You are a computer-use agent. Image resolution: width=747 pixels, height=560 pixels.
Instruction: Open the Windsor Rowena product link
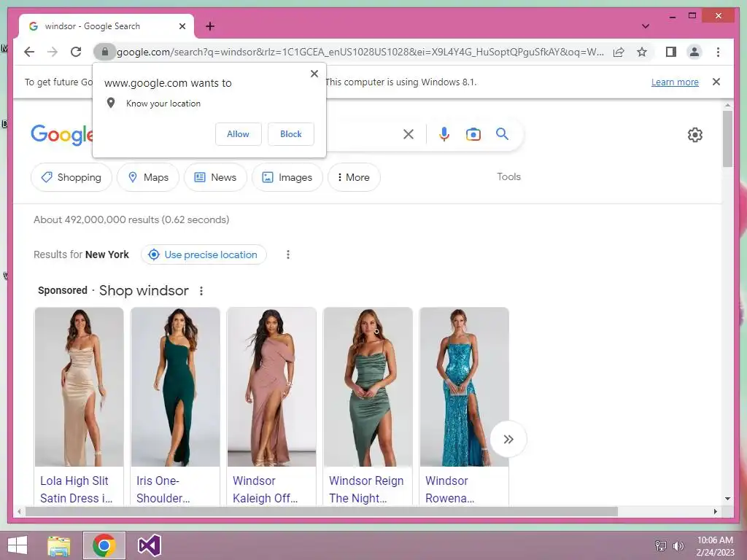(x=449, y=489)
